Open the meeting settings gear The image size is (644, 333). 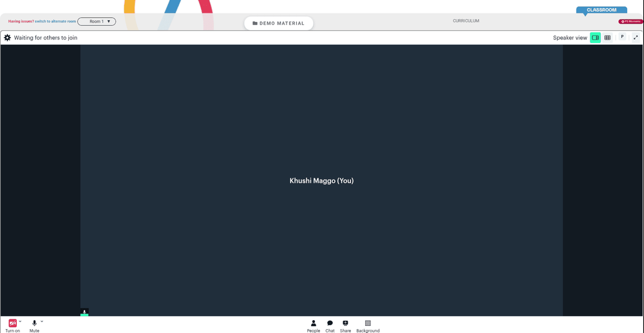(7, 38)
